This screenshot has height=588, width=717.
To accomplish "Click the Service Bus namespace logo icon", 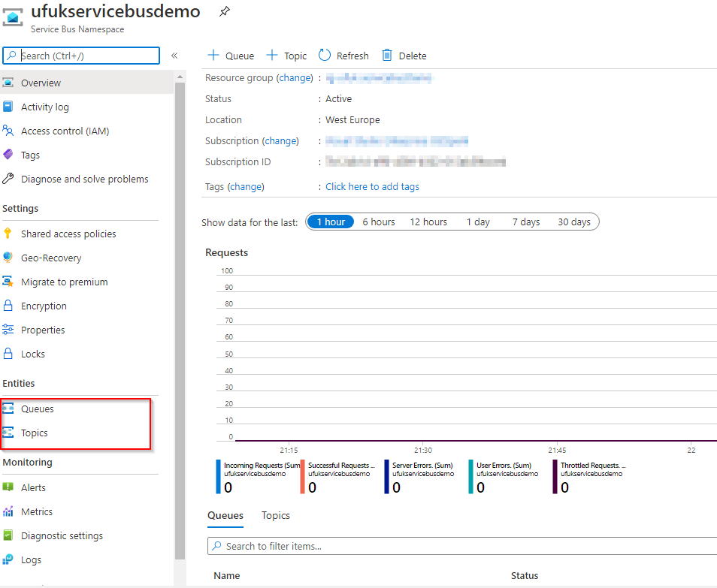I will 12,17.
